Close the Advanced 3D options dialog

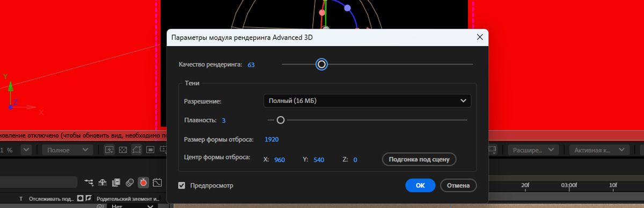tap(480, 38)
